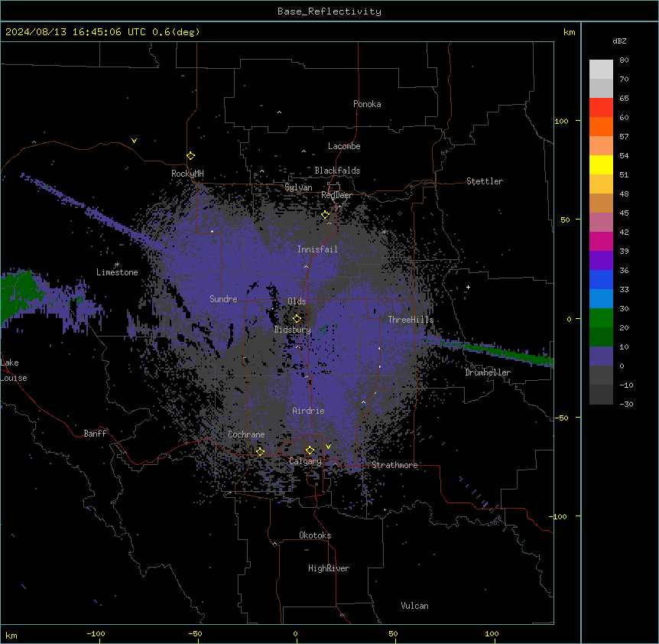659x644 pixels.
Task: Pick the gray 65-70 dBZ legend swatch
Action: point(601,88)
